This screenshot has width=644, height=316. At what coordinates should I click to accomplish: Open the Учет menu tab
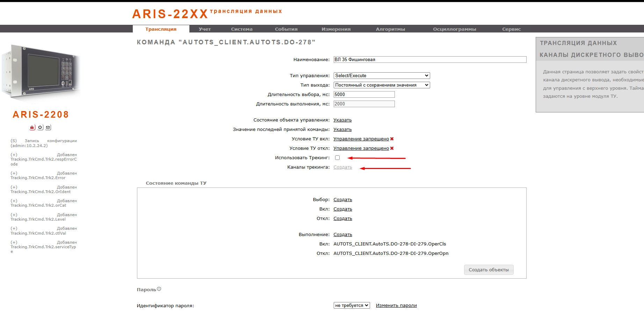(205, 29)
